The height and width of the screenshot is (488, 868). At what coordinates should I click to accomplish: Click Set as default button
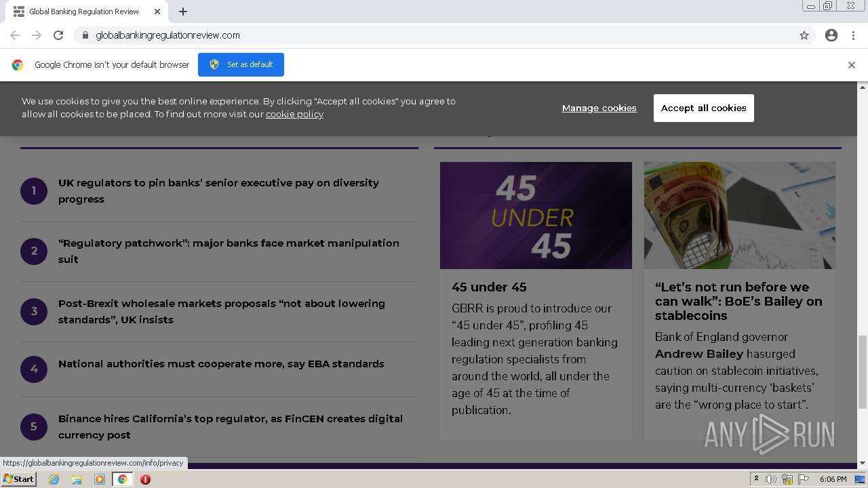[241, 64]
